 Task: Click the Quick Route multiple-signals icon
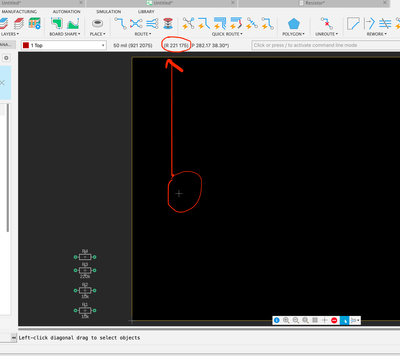point(220,23)
